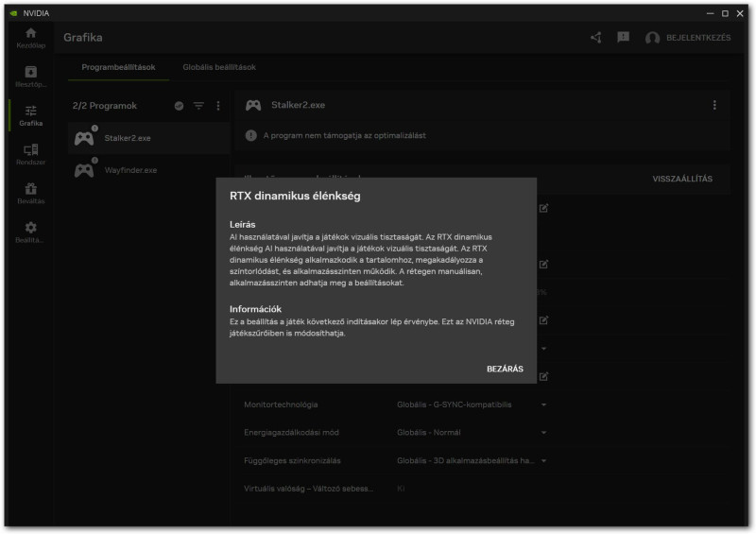This screenshot has height=534, width=756.
Task: Click 'Globális - G-SYNC-kompatibilis' value
Action: tap(455, 405)
